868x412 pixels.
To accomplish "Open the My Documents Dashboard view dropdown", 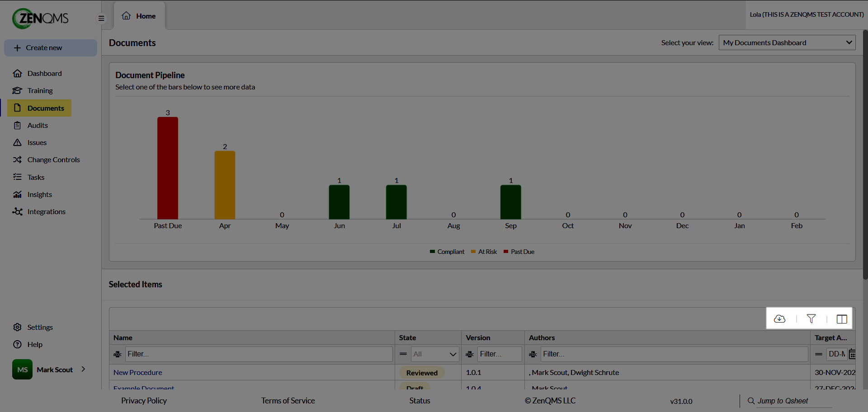I will [x=787, y=42].
